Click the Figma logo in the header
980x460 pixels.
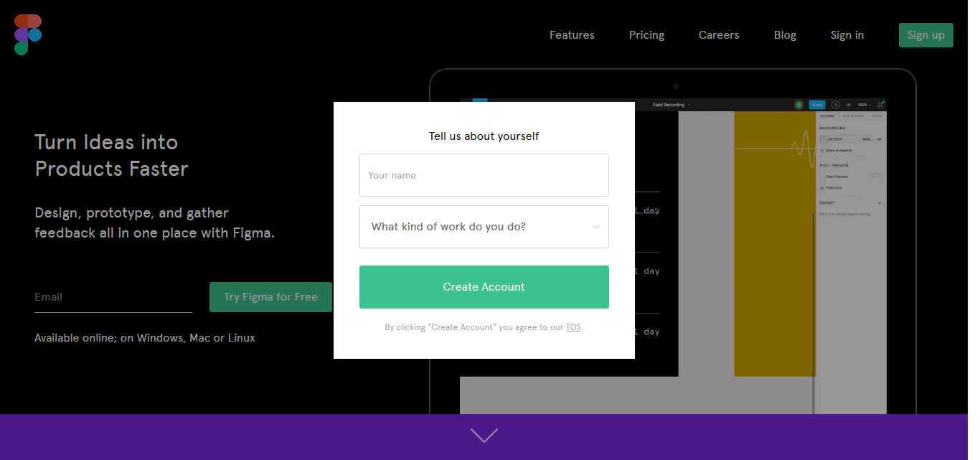pyautogui.click(x=28, y=34)
